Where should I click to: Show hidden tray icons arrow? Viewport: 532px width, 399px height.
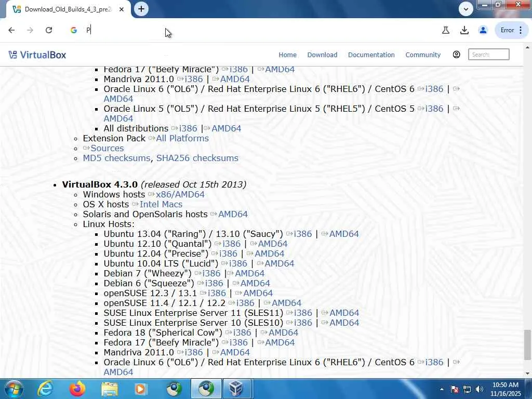point(442,389)
